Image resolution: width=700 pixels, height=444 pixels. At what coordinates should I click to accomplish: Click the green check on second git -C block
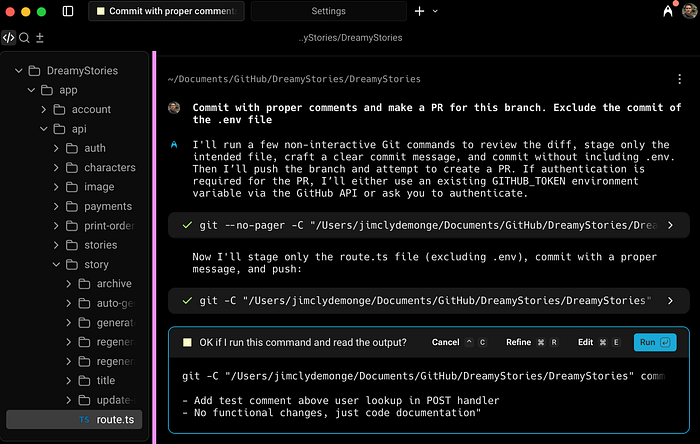(187, 301)
